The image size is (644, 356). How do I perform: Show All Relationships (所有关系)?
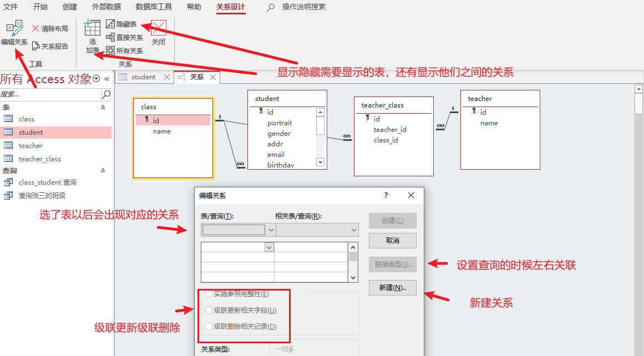(124, 50)
